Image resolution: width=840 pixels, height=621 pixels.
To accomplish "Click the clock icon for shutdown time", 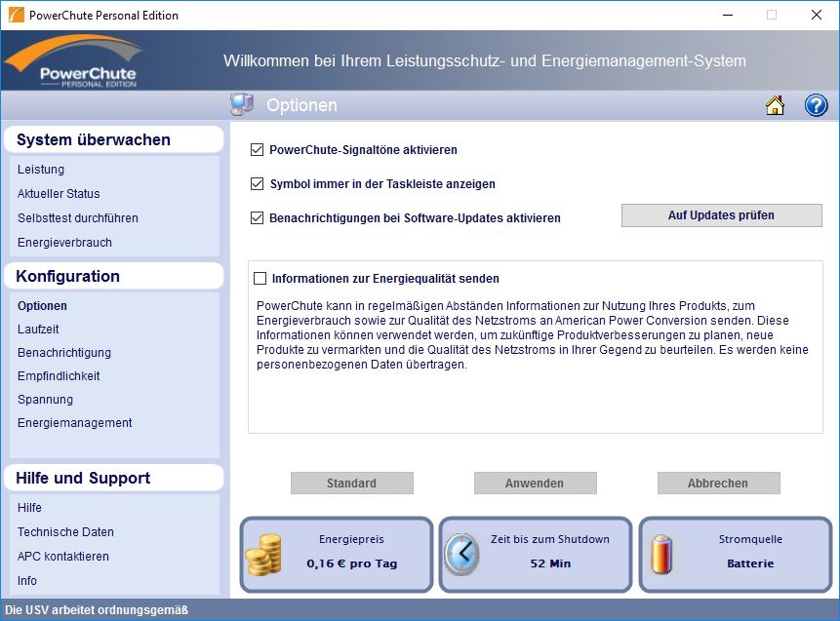I will [x=461, y=555].
